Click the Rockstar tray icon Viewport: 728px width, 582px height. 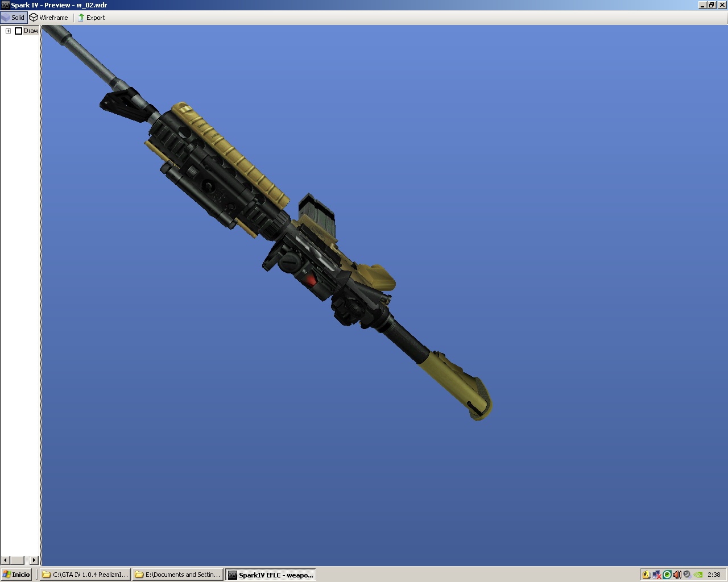pyautogui.click(x=646, y=575)
